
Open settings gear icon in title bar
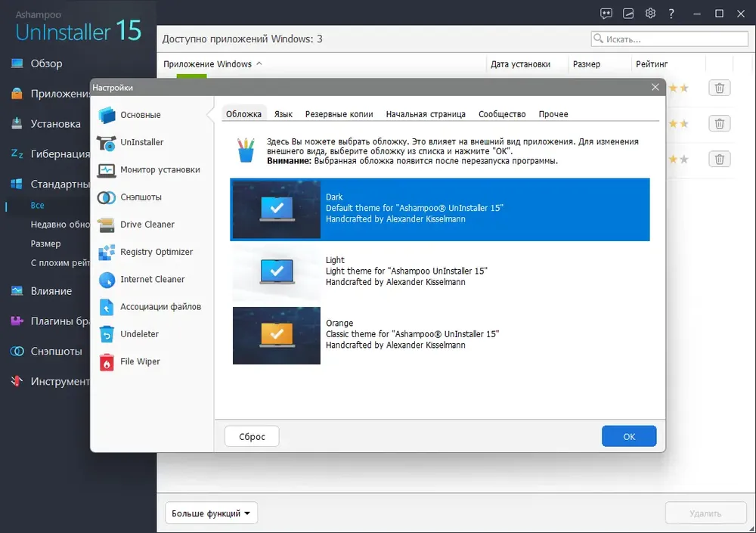point(650,13)
